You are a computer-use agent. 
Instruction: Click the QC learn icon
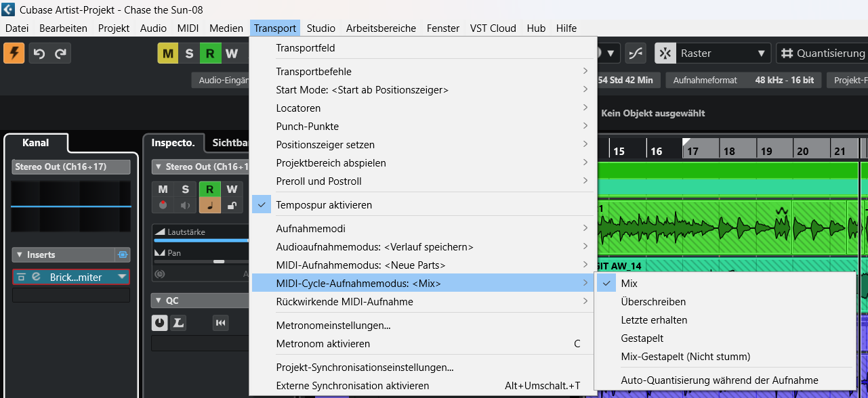click(x=178, y=323)
